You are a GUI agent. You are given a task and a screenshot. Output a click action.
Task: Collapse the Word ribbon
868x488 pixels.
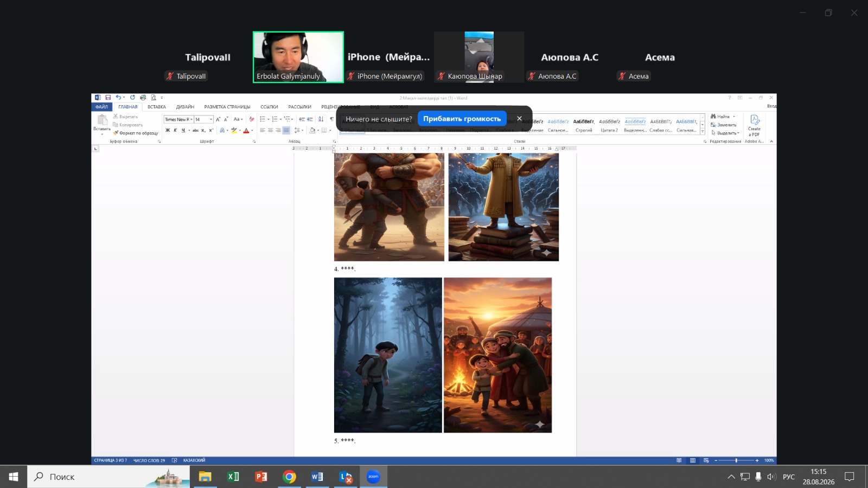(771, 142)
